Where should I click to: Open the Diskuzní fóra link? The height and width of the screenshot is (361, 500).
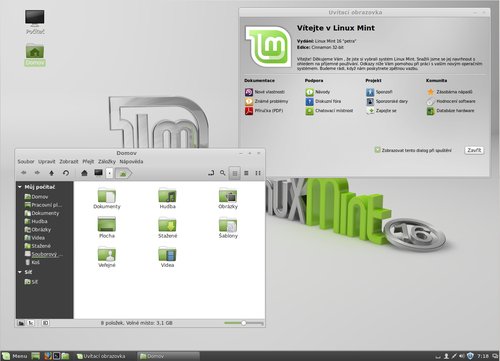328,101
